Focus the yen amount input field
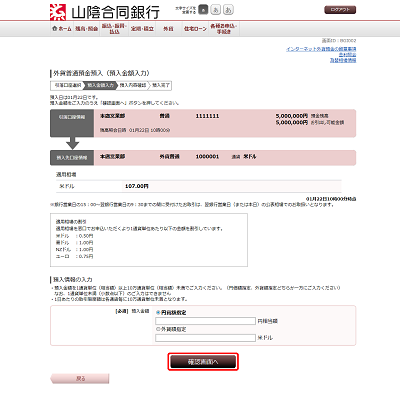 205,321
